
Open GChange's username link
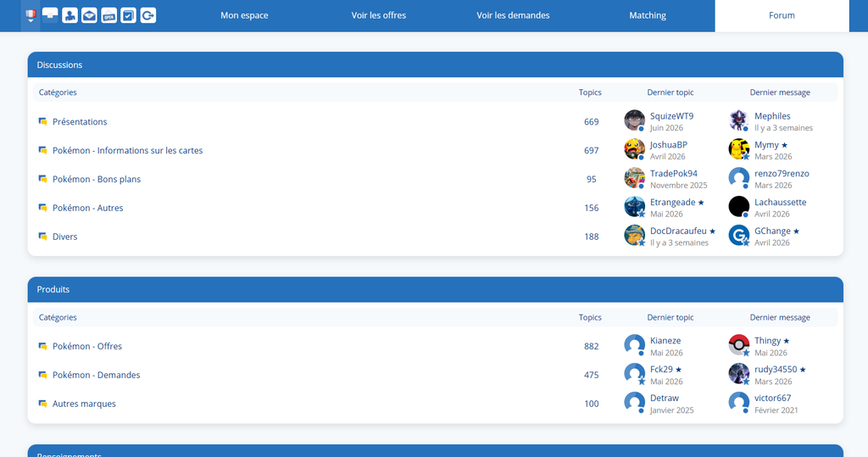click(x=772, y=231)
